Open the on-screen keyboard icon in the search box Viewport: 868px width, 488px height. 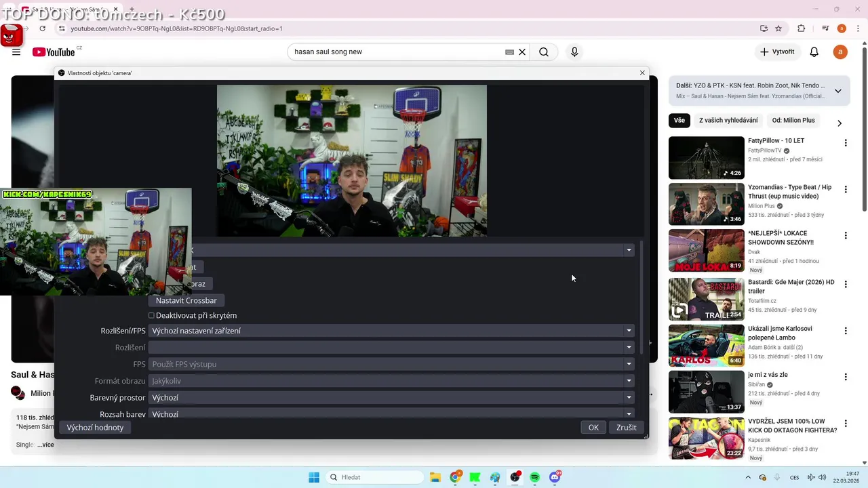pyautogui.click(x=509, y=52)
